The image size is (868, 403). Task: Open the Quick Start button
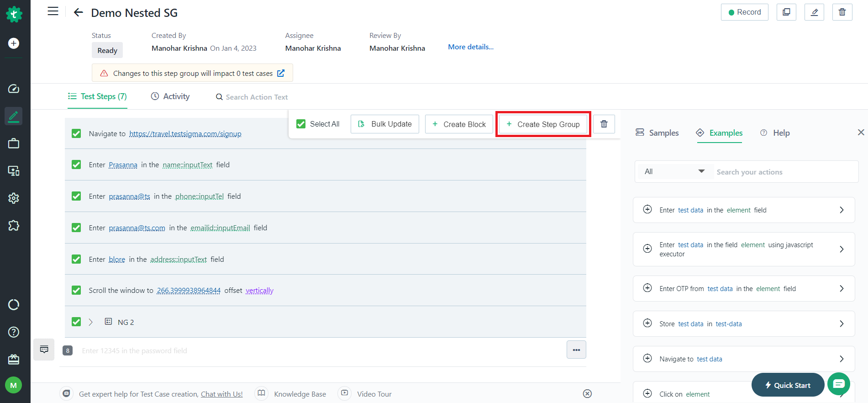[788, 385]
